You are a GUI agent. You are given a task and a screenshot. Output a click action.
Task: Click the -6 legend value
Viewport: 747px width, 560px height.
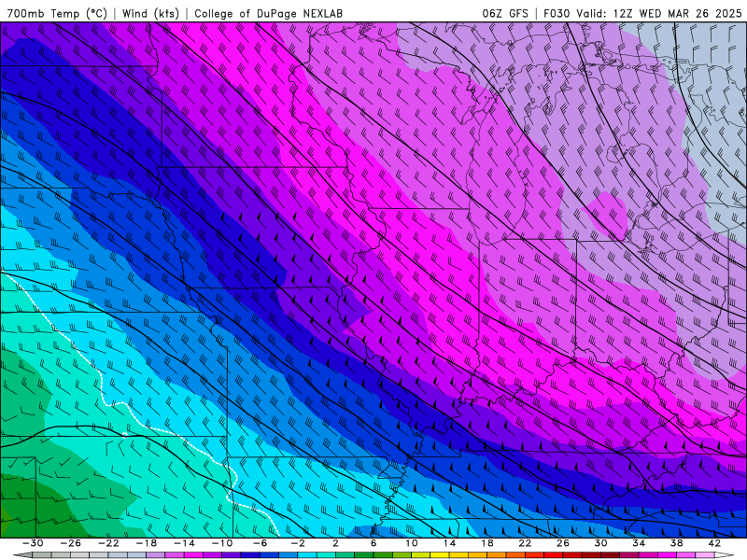point(261,543)
